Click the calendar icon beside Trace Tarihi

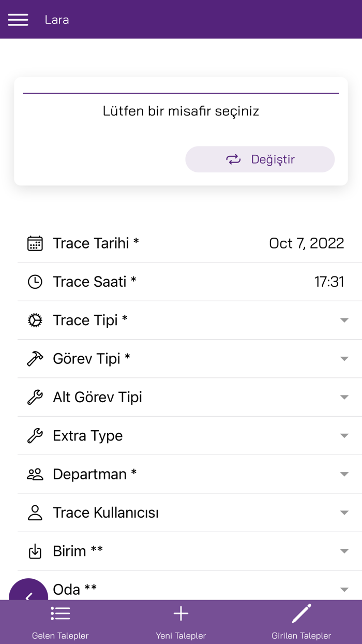[35, 243]
